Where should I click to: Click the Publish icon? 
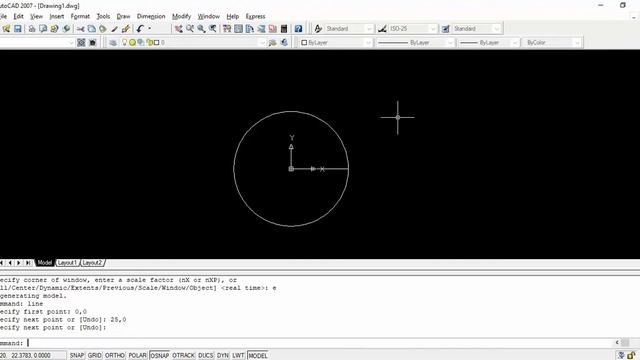coord(54,29)
